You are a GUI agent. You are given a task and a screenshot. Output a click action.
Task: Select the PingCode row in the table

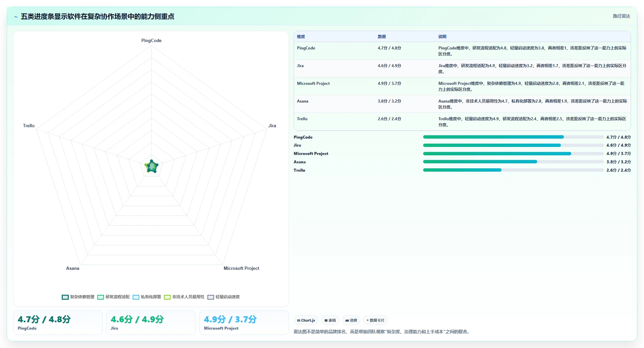[x=462, y=51]
